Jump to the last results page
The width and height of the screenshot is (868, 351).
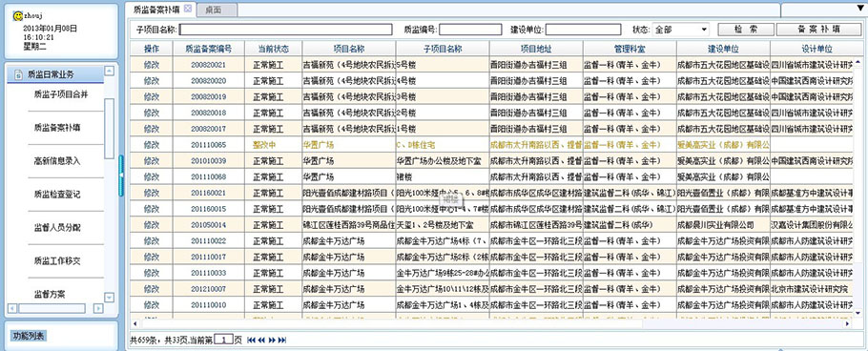[x=281, y=340]
